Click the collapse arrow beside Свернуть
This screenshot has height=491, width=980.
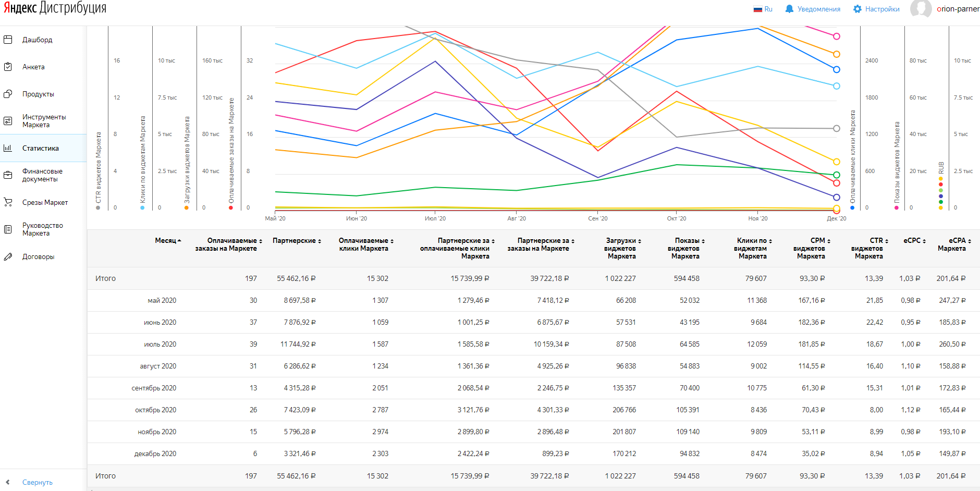tap(8, 482)
